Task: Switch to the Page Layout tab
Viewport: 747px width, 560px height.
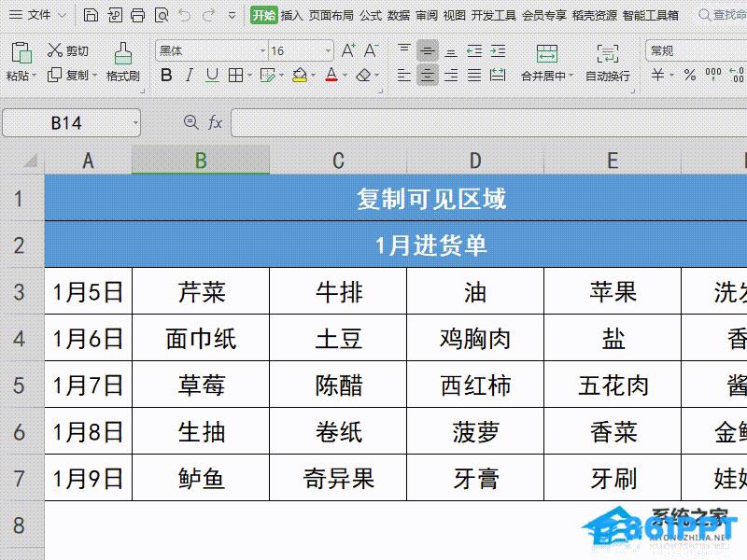Action: 331,15
